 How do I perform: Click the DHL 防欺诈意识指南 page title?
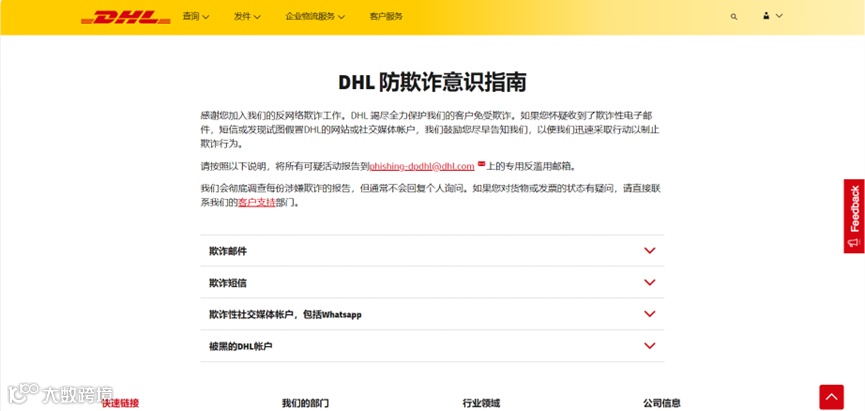tap(432, 82)
